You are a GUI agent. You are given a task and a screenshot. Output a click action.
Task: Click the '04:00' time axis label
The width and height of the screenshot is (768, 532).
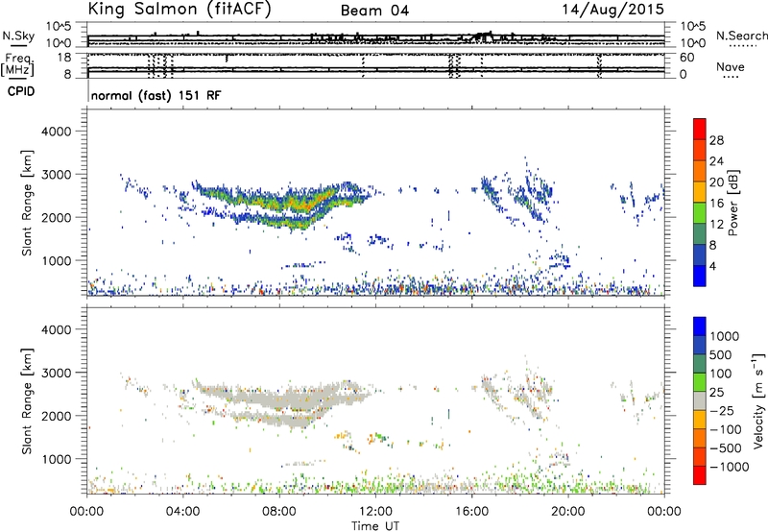pyautogui.click(x=183, y=512)
